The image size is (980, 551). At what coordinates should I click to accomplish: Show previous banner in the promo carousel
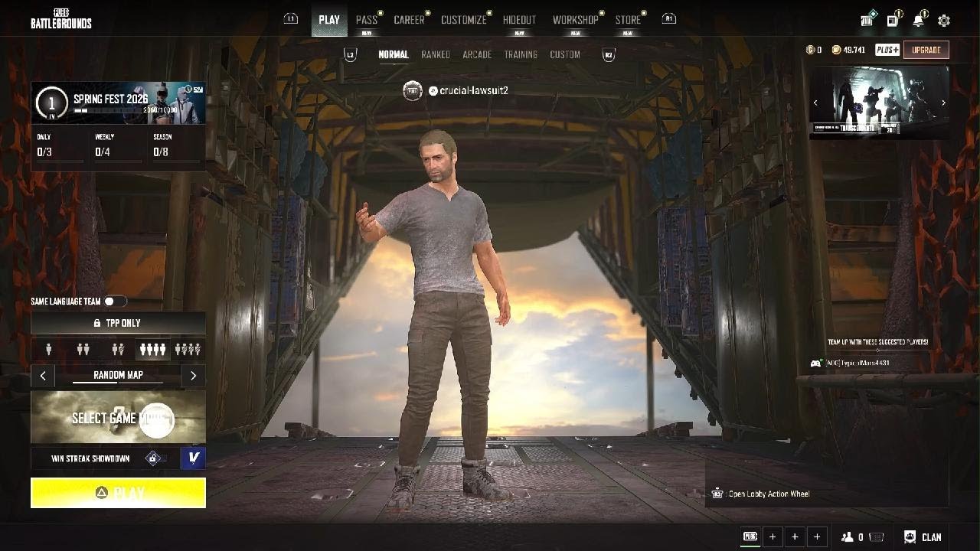815,103
